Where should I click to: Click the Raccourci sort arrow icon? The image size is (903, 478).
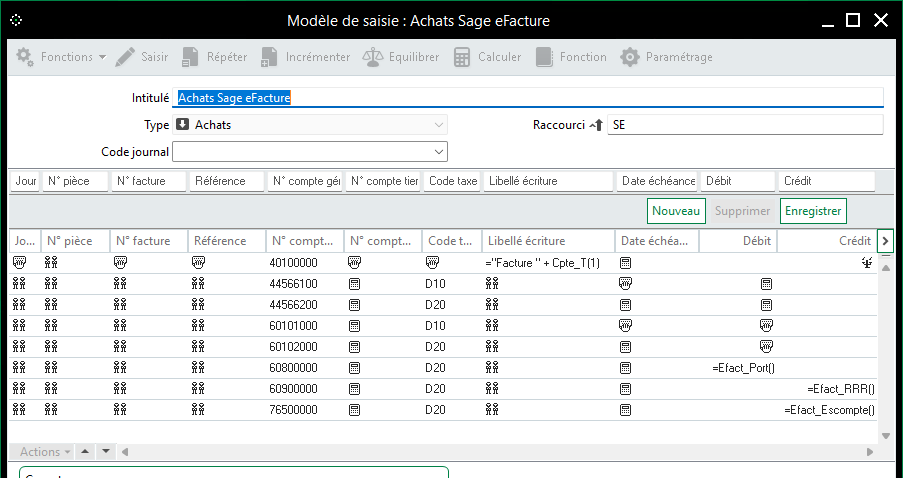pyautogui.click(x=596, y=125)
